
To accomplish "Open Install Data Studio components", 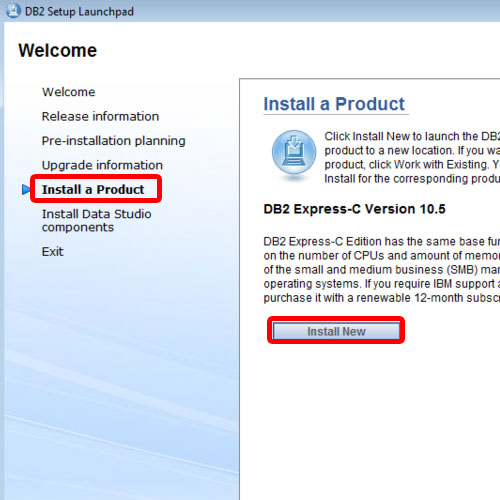I will coord(96,220).
